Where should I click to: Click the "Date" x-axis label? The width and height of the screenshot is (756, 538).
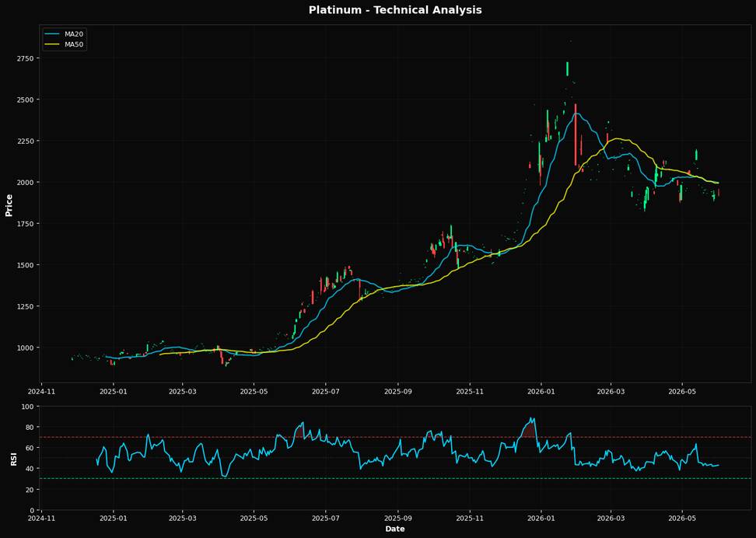pos(395,529)
